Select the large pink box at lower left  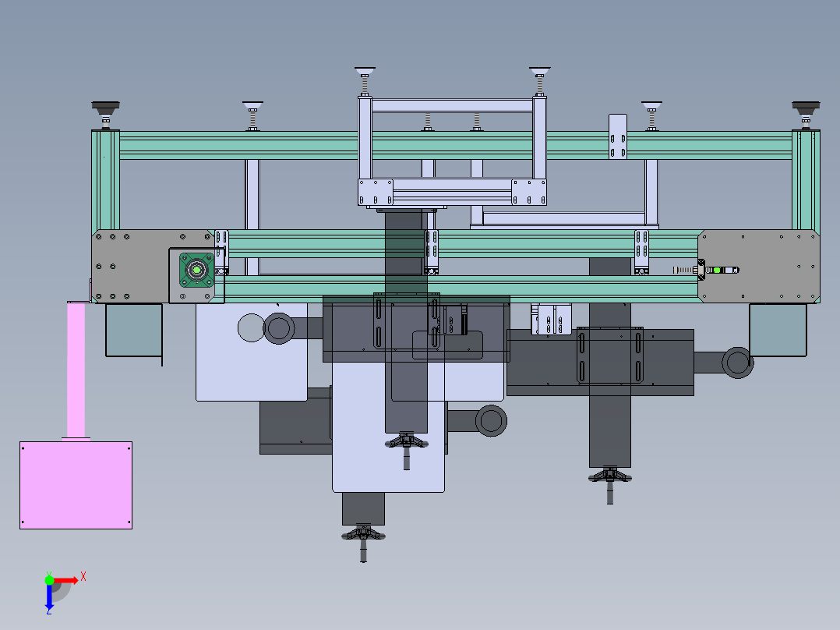[76, 485]
